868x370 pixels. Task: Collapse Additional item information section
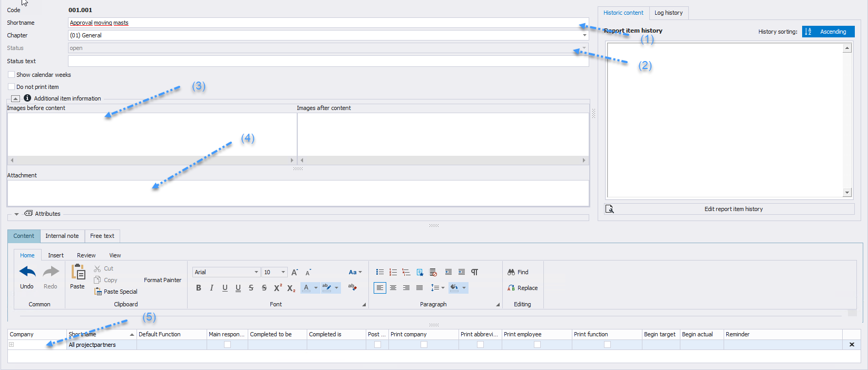(15, 98)
